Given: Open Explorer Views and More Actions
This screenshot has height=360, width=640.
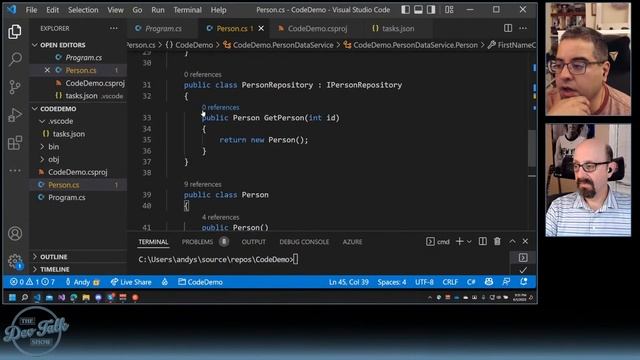Looking at the screenshot, I should (113, 28).
